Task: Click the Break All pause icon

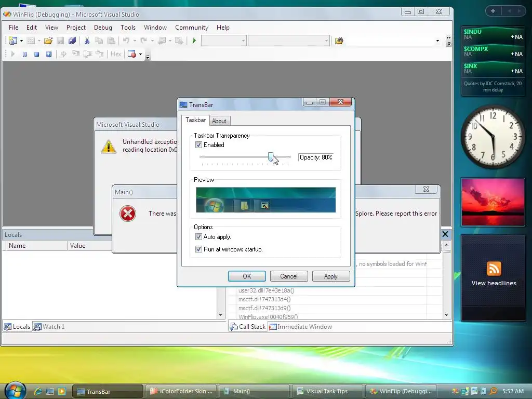Action: point(24,54)
